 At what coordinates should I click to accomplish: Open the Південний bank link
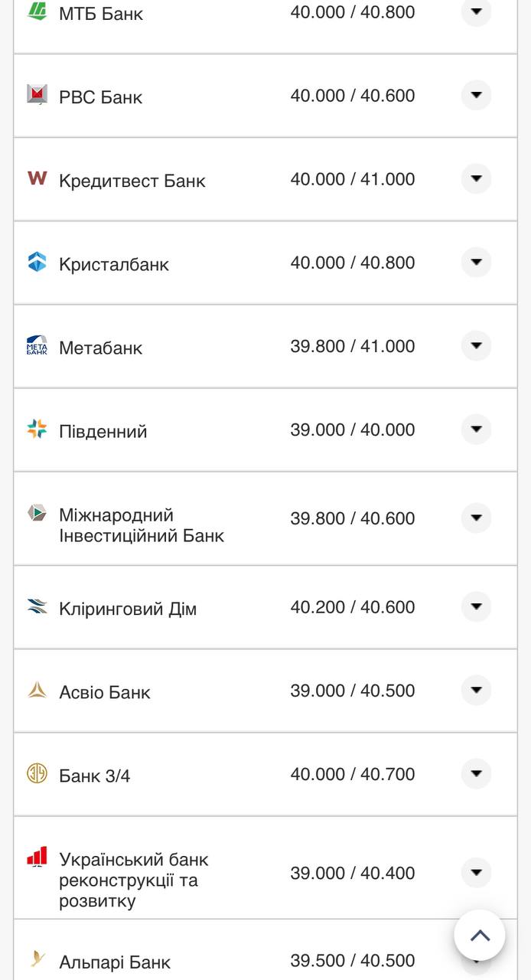(x=105, y=430)
